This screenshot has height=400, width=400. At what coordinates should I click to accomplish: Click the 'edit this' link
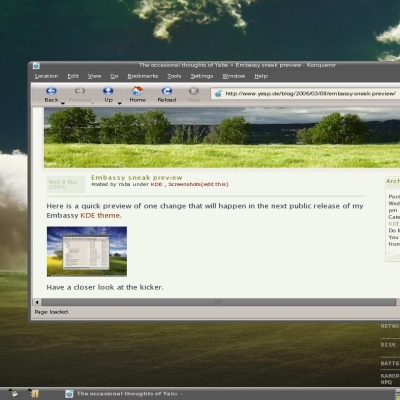click(x=215, y=184)
